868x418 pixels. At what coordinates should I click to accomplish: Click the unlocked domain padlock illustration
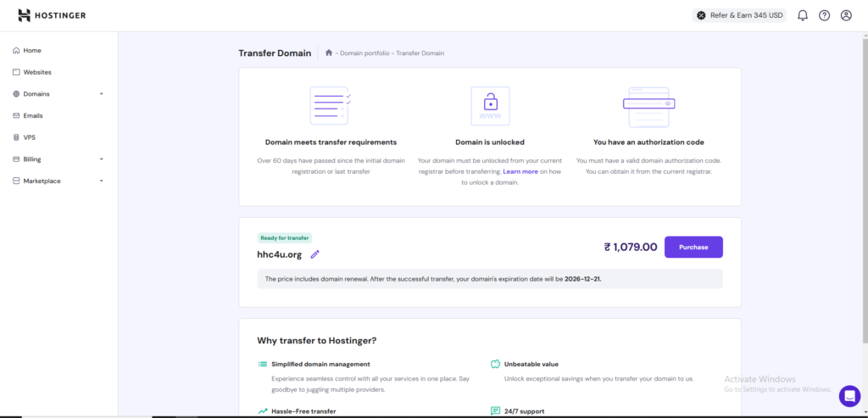click(x=490, y=106)
